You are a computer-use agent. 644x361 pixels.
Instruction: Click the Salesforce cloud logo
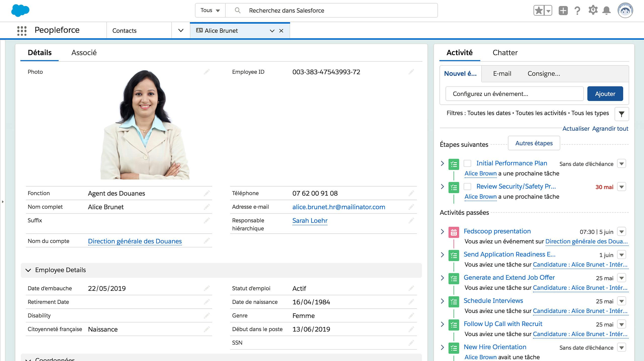coord(20,11)
